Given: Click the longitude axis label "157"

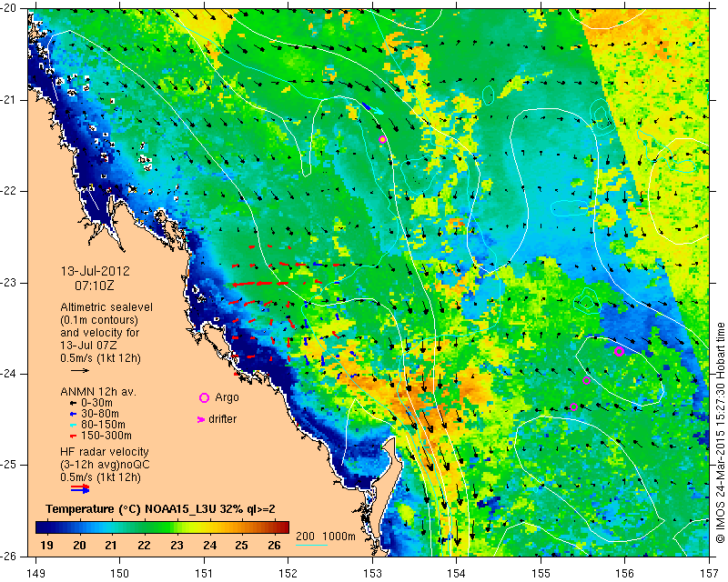Looking at the screenshot, I should pos(710,573).
